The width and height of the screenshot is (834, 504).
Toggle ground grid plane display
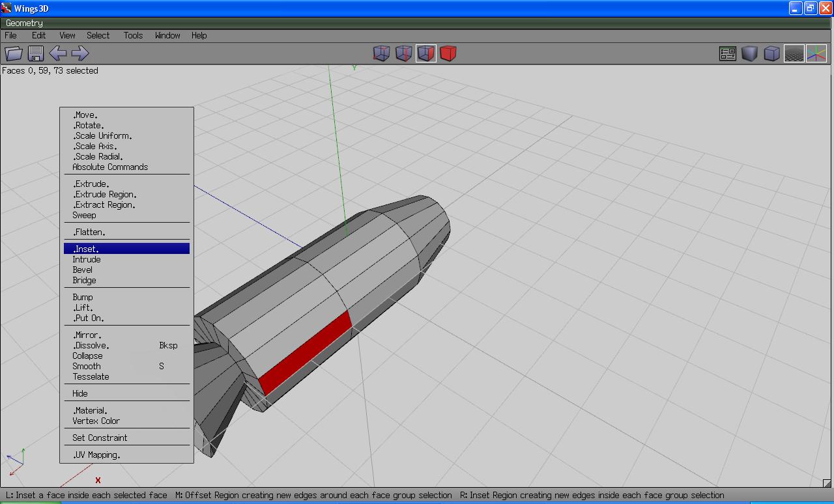coord(794,53)
